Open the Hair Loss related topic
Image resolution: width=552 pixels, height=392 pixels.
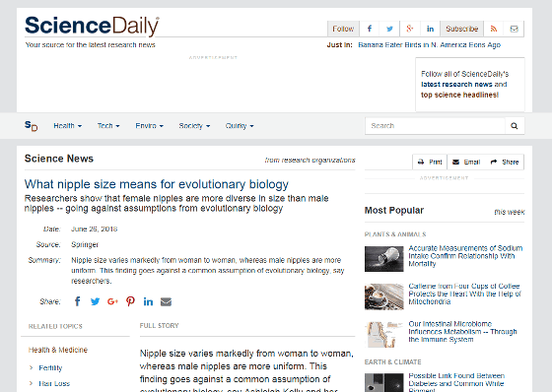click(x=54, y=383)
